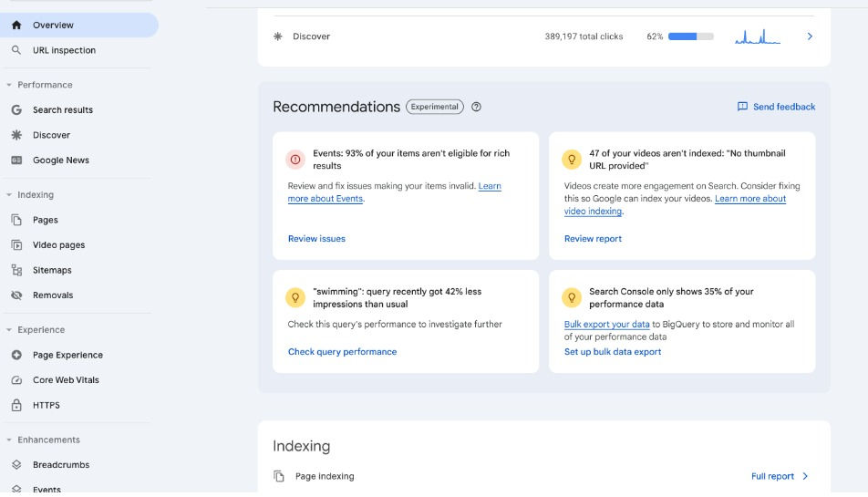This screenshot has width=868, height=497.
Task: Click the Overview home icon
Action: coord(16,25)
